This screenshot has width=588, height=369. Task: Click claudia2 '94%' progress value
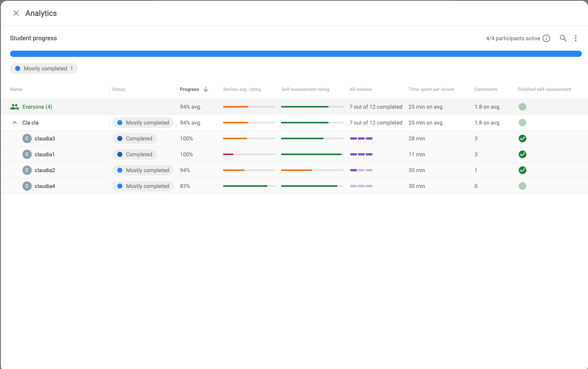[x=185, y=170]
